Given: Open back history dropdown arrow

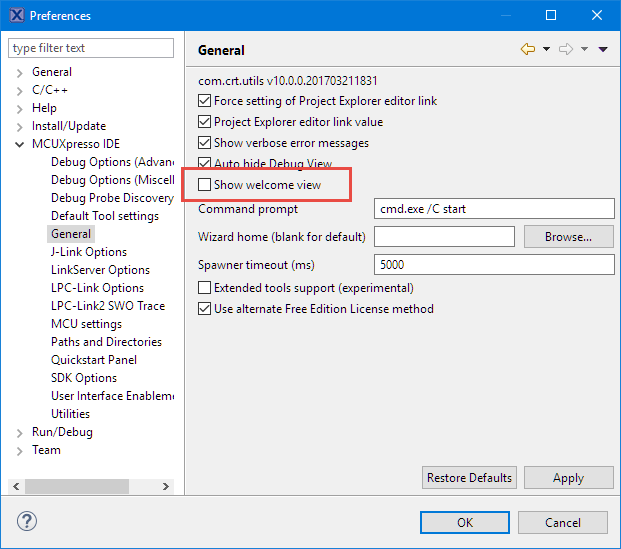Looking at the screenshot, I should point(547,50).
